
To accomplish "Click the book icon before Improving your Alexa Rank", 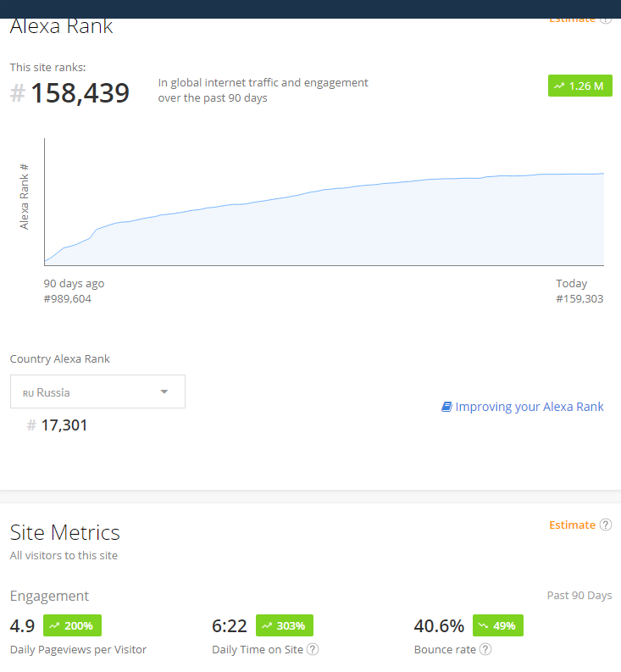I will point(446,407).
